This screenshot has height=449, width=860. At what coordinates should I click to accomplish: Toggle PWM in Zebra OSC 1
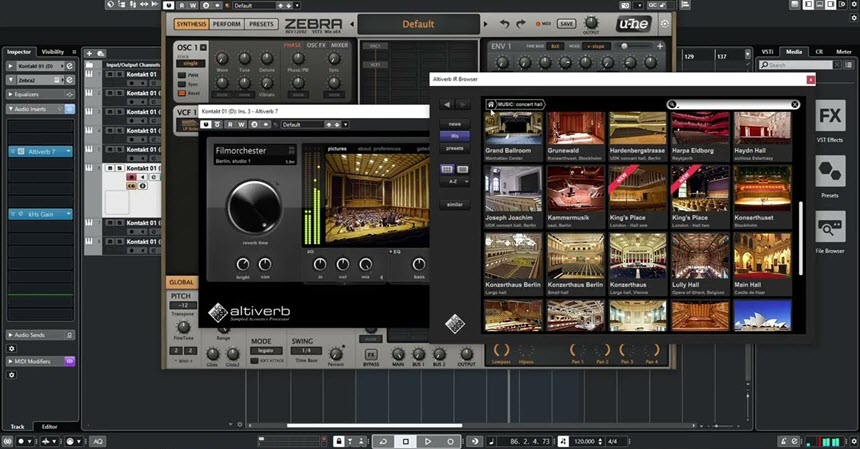pos(182,75)
